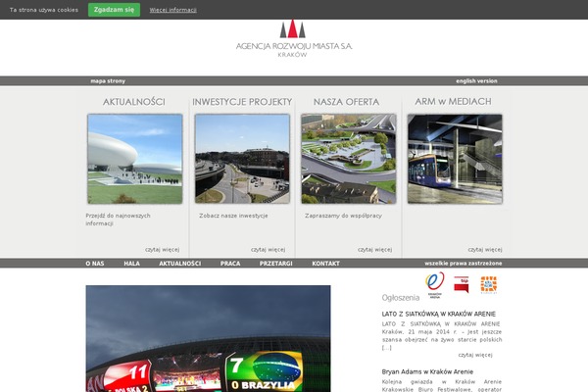
Task: Open the PRACA menu item
Action: (230, 264)
